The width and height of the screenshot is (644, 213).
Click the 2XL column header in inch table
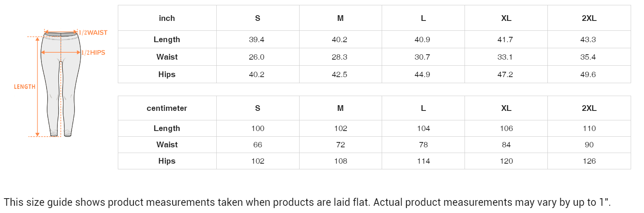pyautogui.click(x=589, y=18)
